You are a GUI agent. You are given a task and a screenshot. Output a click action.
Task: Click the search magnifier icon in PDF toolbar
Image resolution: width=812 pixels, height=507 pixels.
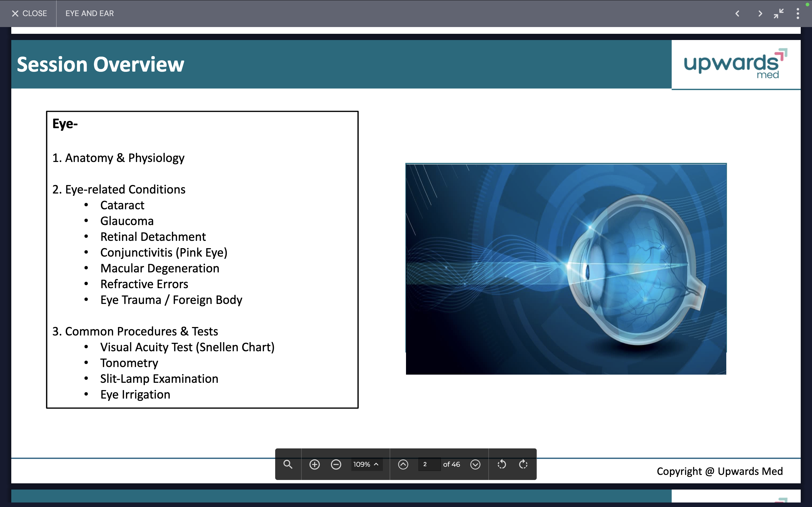tap(288, 464)
